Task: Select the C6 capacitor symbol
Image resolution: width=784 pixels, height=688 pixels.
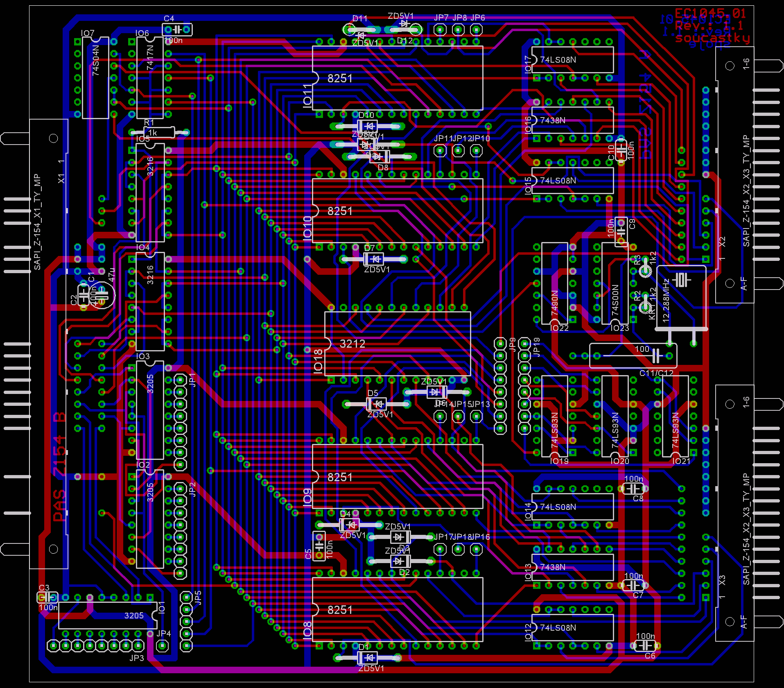Action: tap(645, 646)
